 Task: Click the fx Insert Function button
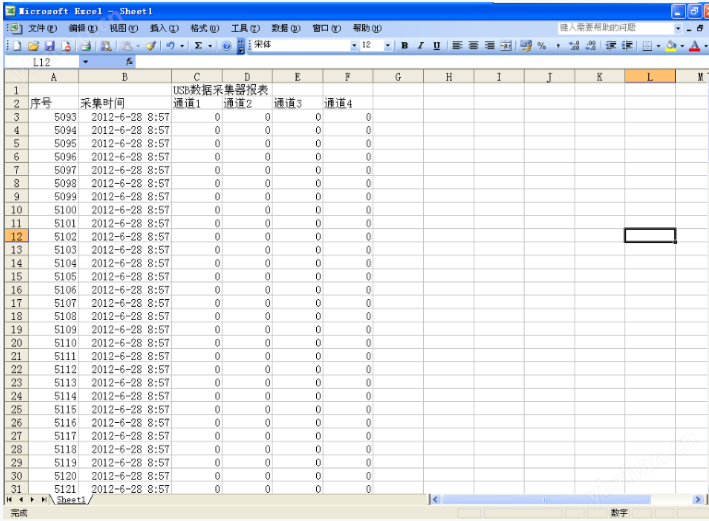click(x=129, y=62)
